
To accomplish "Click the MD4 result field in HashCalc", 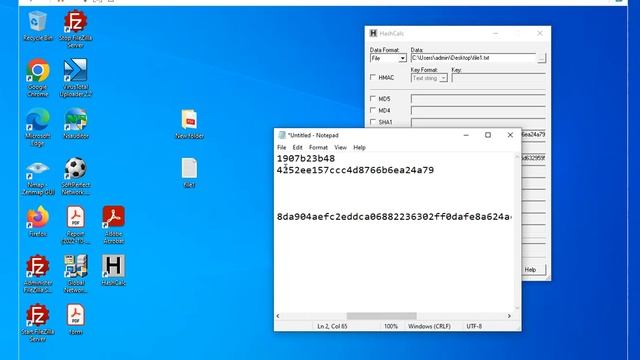I will tap(478, 111).
